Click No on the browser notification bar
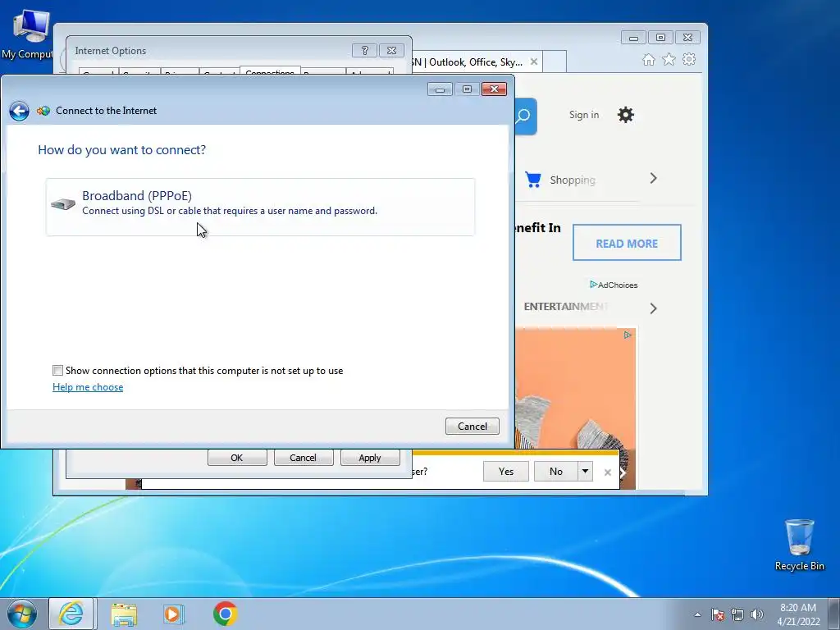Viewport: 840px width, 630px height. pos(556,472)
